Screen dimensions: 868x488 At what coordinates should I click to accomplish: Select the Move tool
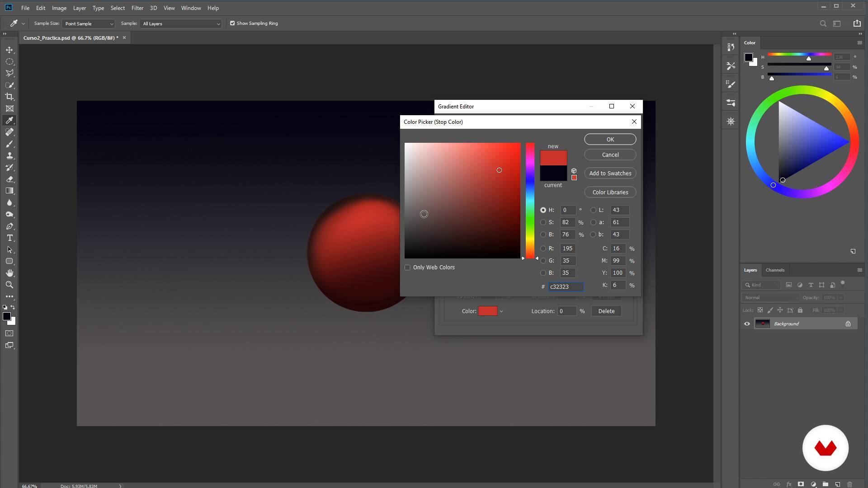coord(9,50)
